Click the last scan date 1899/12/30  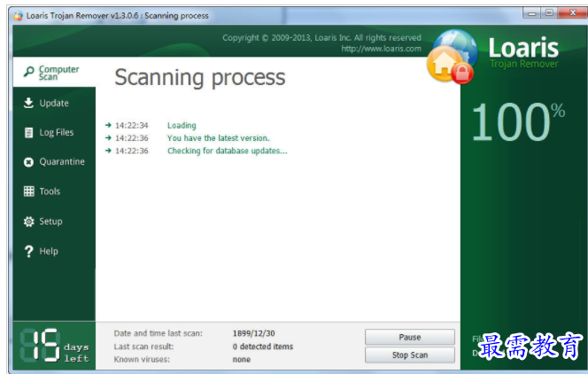253,333
